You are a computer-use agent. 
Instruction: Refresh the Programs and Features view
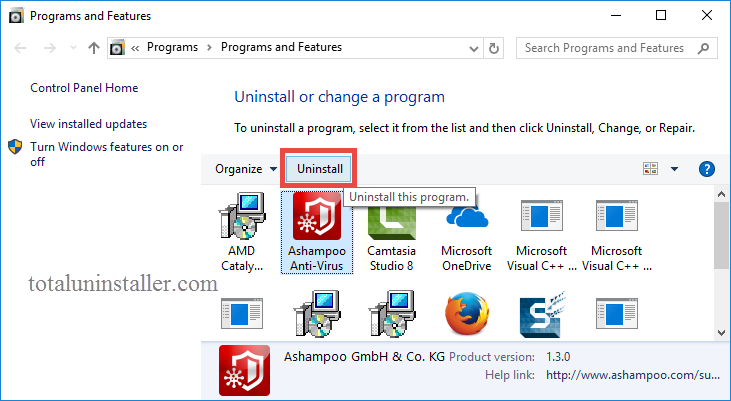tap(494, 48)
